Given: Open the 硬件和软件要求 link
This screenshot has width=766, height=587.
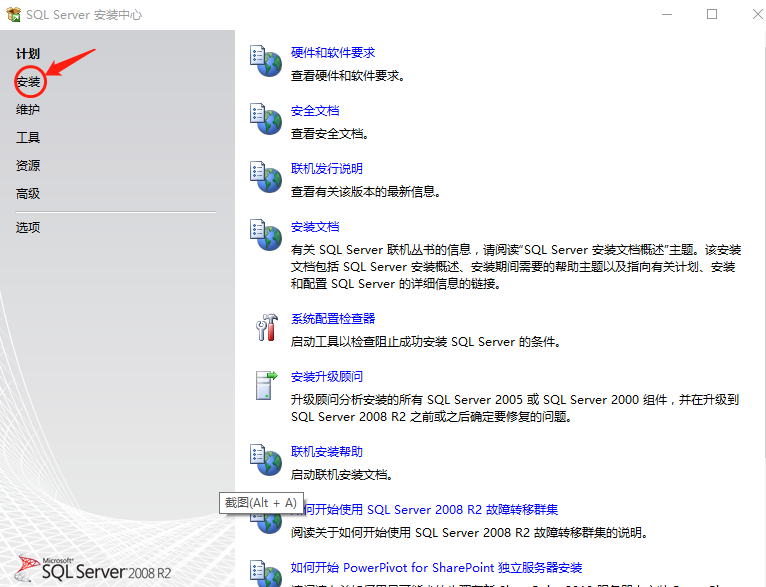Looking at the screenshot, I should pos(333,53).
